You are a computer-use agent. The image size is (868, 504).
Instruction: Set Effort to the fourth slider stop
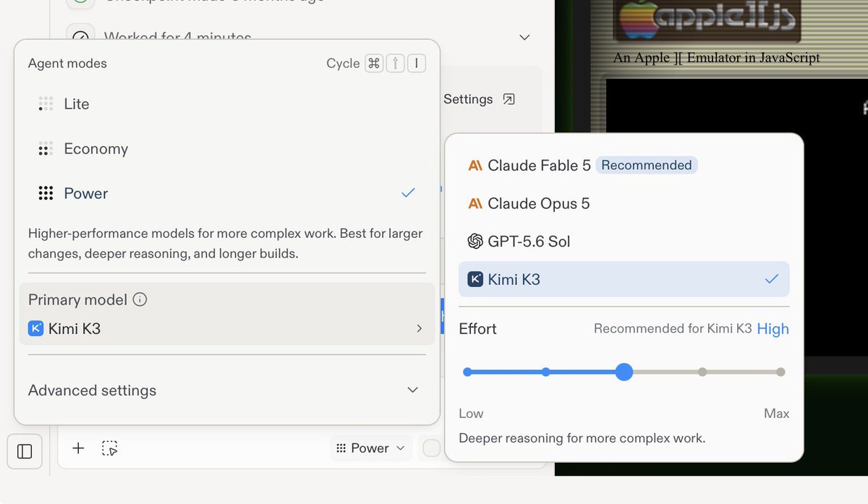click(x=702, y=372)
